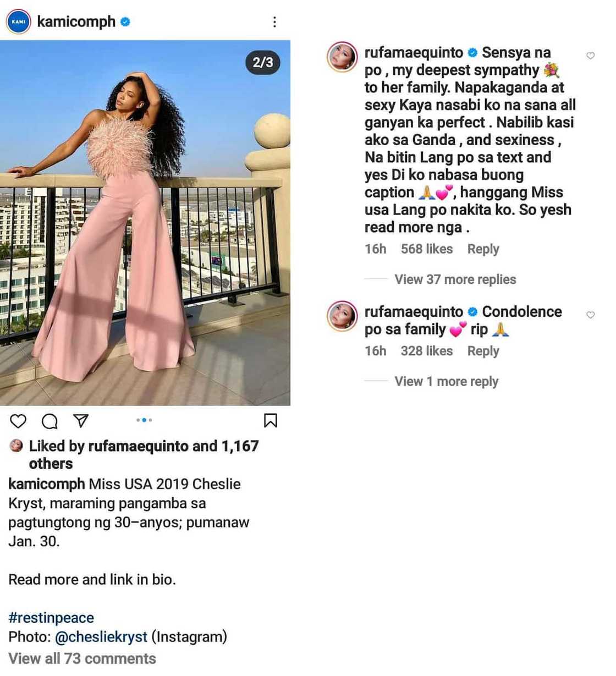Click the verified badge next to kamicomph
This screenshot has width=616, height=676.
126,22
